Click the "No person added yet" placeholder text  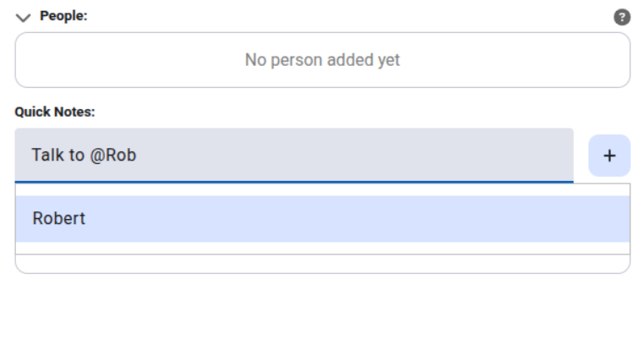pos(322,60)
